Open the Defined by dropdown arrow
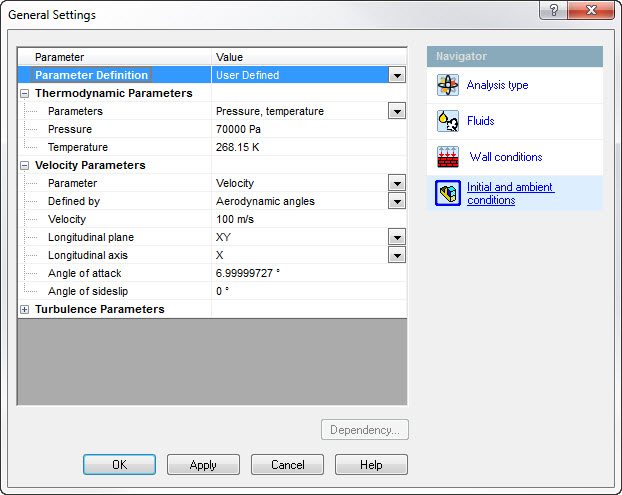The image size is (622, 495). click(397, 201)
